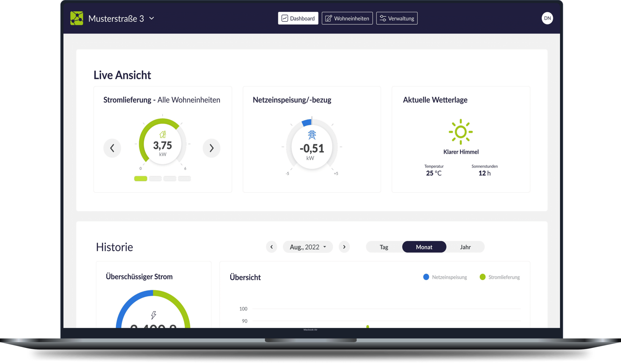The image size is (621, 364).
Task: Open the Aug., 2022 date dropdown
Action: pyautogui.click(x=308, y=247)
